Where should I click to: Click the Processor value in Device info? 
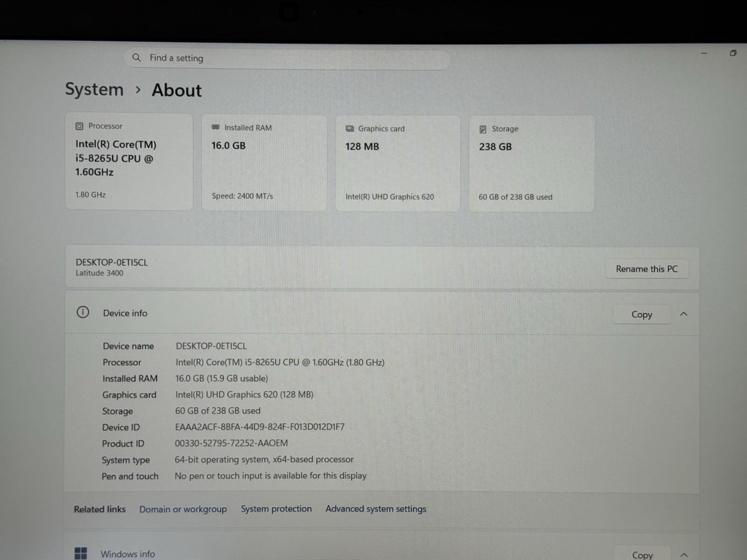click(280, 363)
